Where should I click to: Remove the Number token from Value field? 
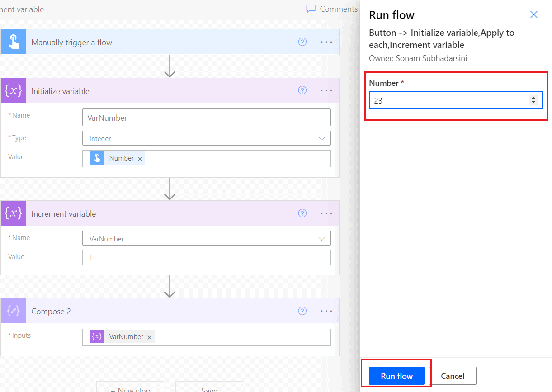coord(140,158)
